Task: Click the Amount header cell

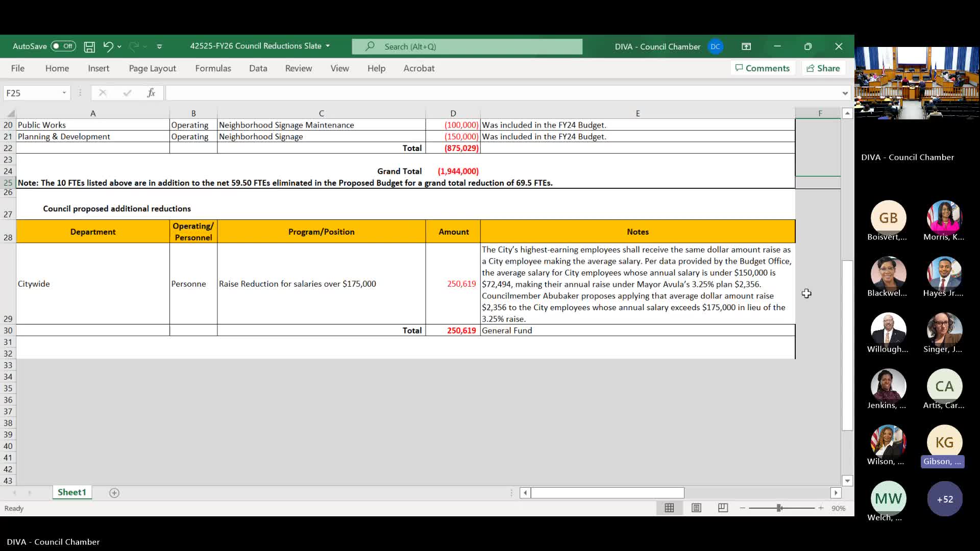Action: coord(453,232)
